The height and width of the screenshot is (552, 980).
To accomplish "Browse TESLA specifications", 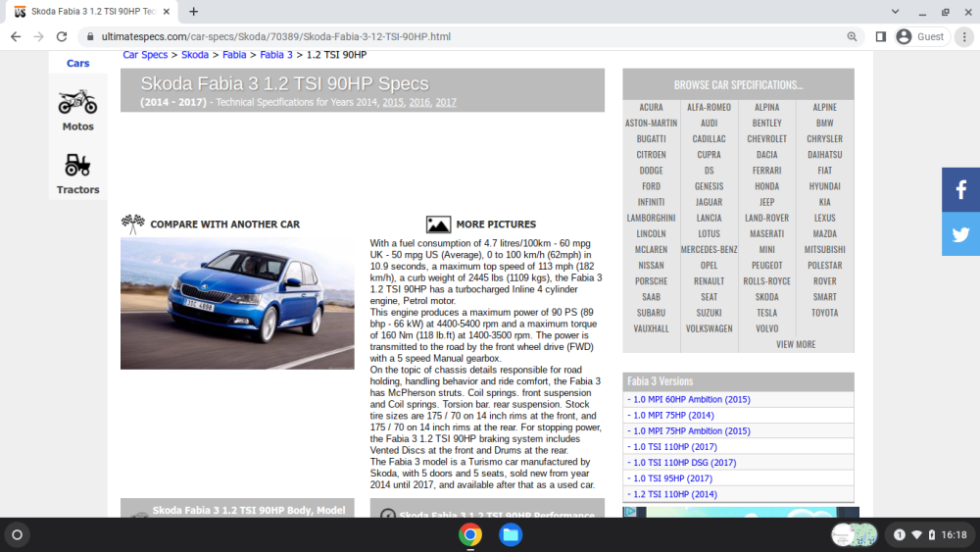I will pyautogui.click(x=767, y=313).
